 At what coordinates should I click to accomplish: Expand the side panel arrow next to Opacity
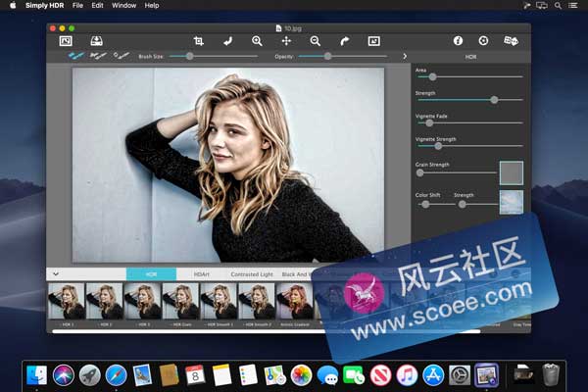[405, 57]
